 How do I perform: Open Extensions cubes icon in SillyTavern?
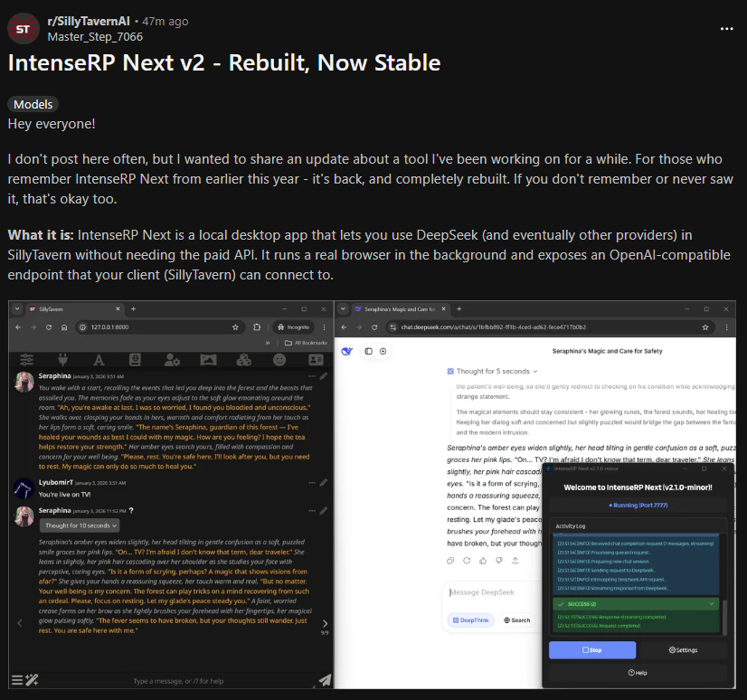coord(244,360)
